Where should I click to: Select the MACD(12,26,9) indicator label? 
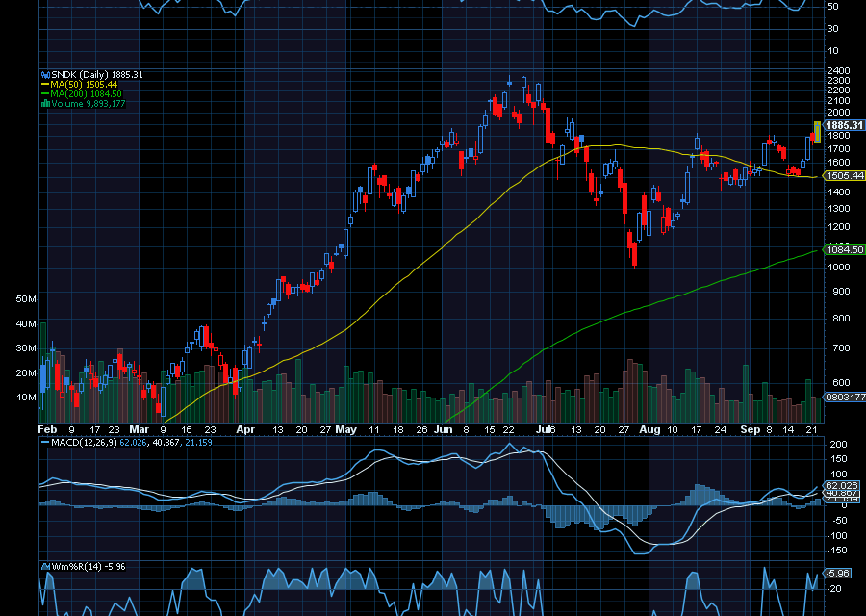point(84,442)
